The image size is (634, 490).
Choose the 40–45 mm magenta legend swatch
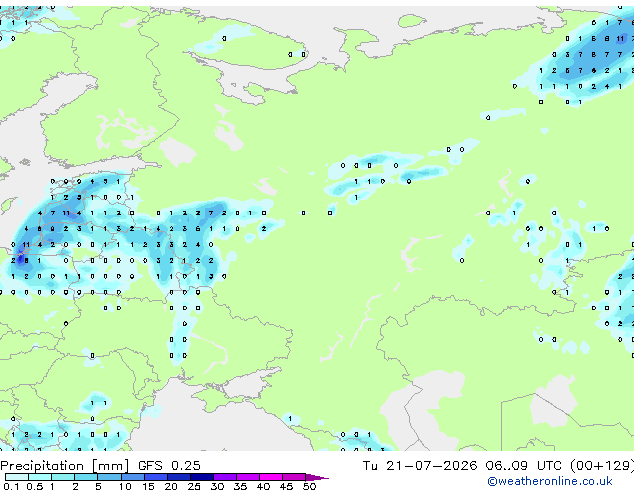[271, 477]
